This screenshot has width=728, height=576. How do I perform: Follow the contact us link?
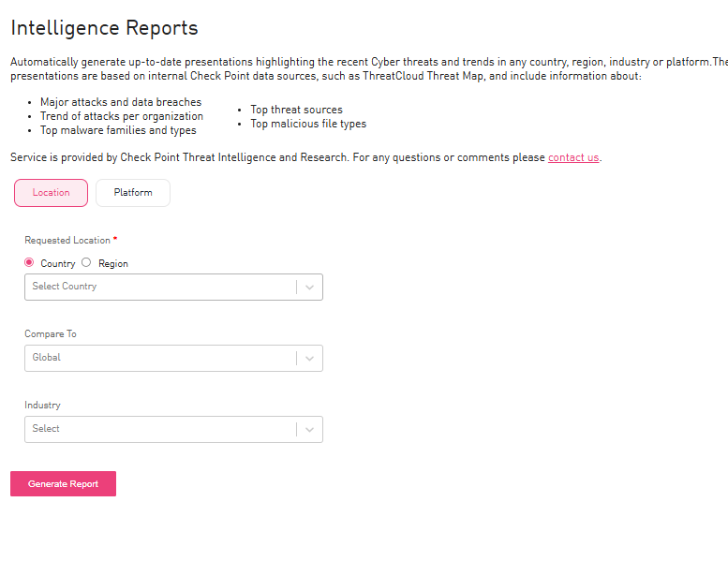[x=573, y=157]
